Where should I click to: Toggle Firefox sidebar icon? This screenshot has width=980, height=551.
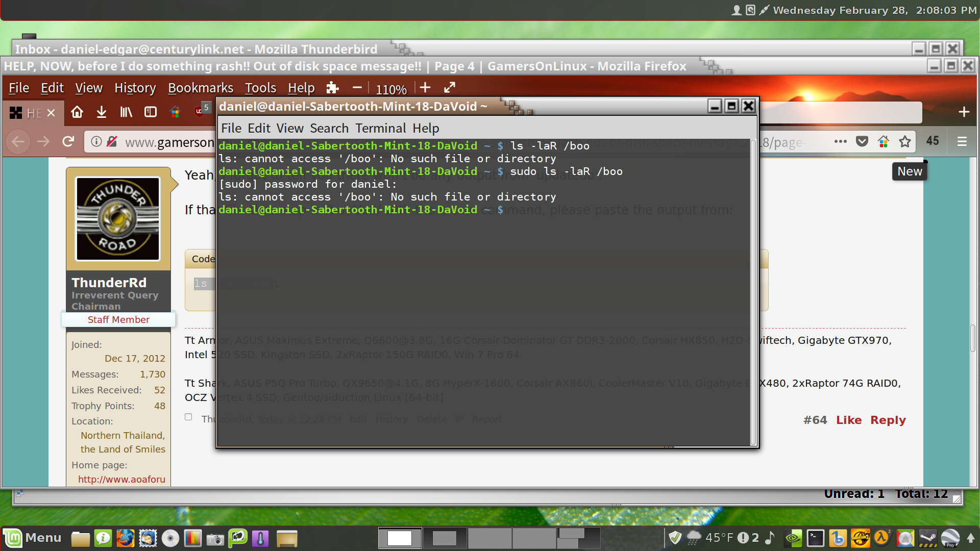(151, 112)
